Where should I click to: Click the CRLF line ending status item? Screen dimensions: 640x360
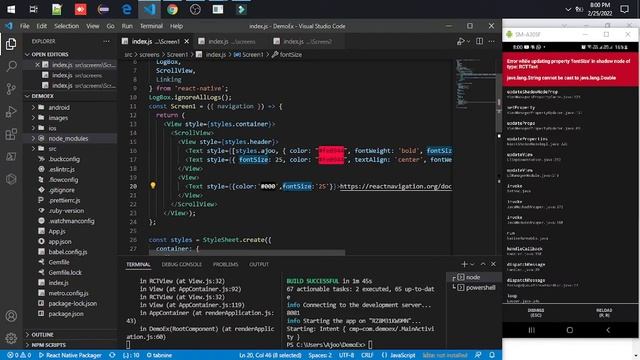(367, 355)
